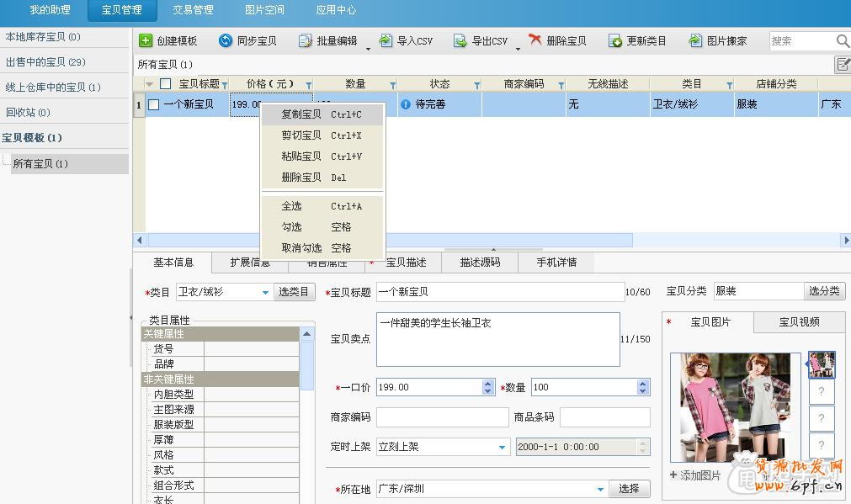The height and width of the screenshot is (504, 851).
Task: Click the 同步宝贝 sync icon
Action: point(226,40)
